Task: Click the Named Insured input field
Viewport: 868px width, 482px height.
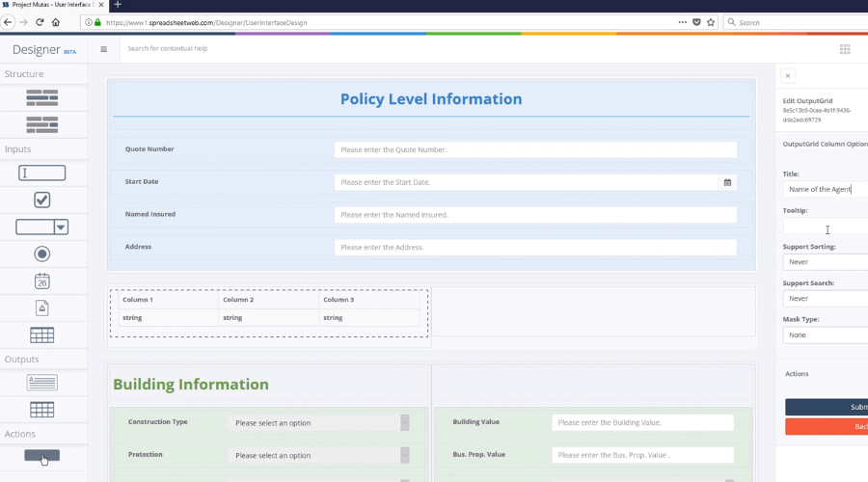Action: pyautogui.click(x=535, y=215)
